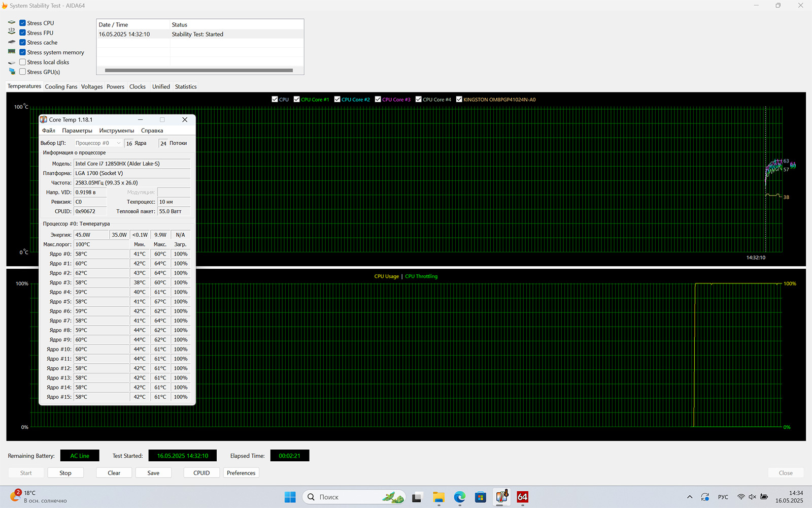This screenshot has height=508, width=812.
Task: Minimize the Core Temp window
Action: coord(140,120)
